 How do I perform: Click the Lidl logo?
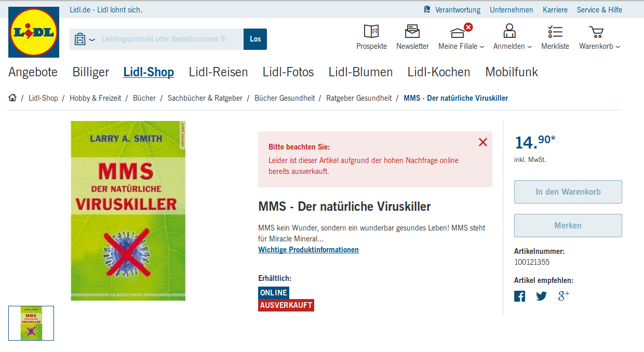(34, 32)
